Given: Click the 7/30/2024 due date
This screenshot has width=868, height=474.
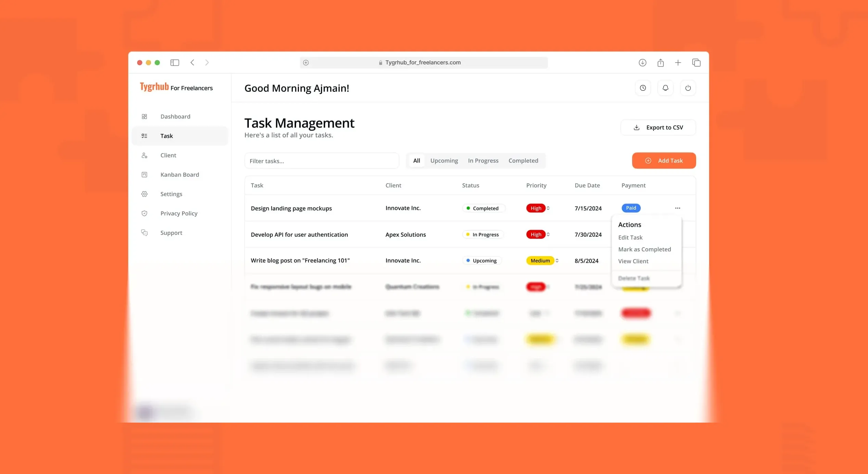Looking at the screenshot, I should [588, 235].
